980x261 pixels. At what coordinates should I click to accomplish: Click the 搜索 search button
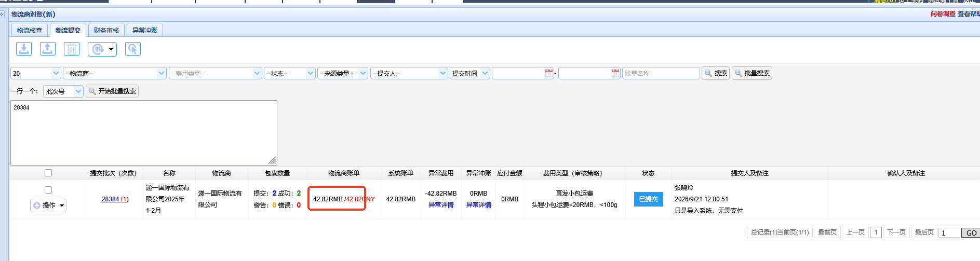point(716,73)
